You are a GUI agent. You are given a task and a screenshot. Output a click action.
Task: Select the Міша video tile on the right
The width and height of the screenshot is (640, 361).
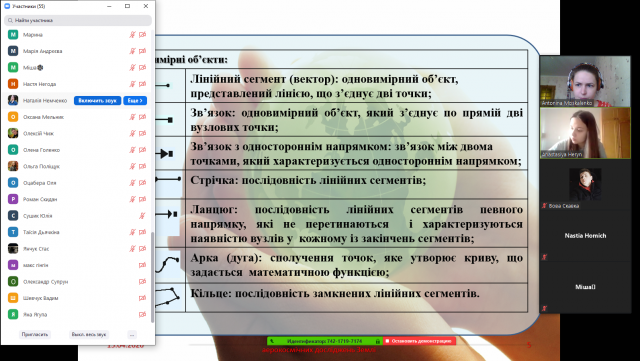[x=585, y=287]
